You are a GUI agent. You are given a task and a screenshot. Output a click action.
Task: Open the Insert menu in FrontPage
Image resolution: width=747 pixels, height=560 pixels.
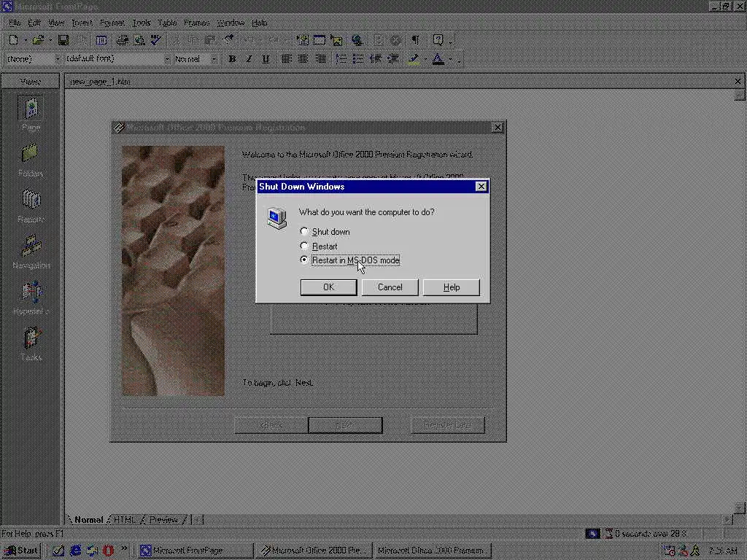click(x=82, y=23)
